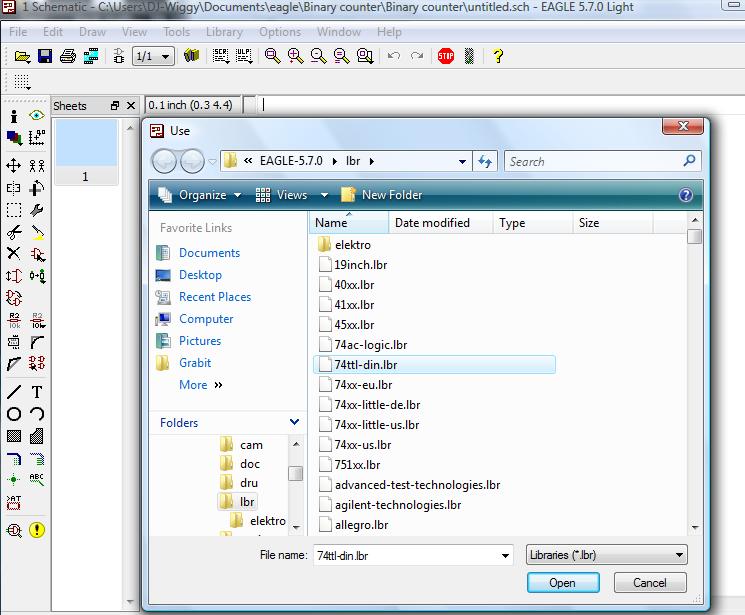
Task: Open the address path history dropdown arrow
Action: point(462,162)
